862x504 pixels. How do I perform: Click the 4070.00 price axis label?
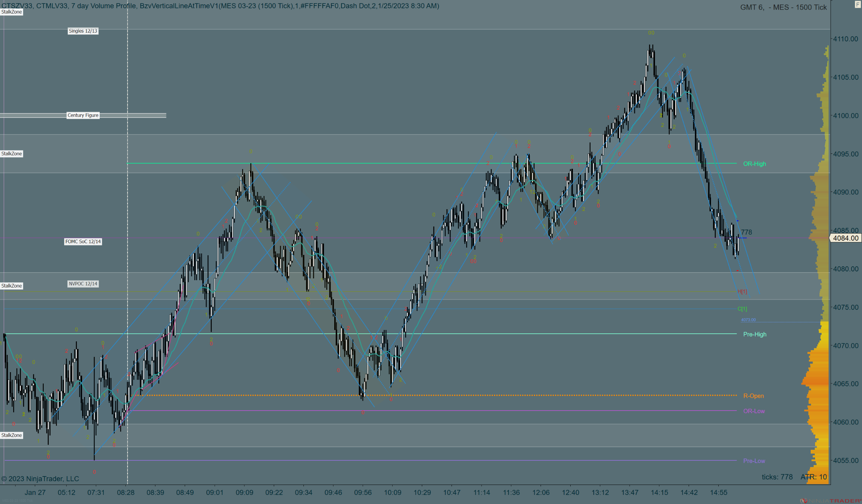click(x=846, y=345)
